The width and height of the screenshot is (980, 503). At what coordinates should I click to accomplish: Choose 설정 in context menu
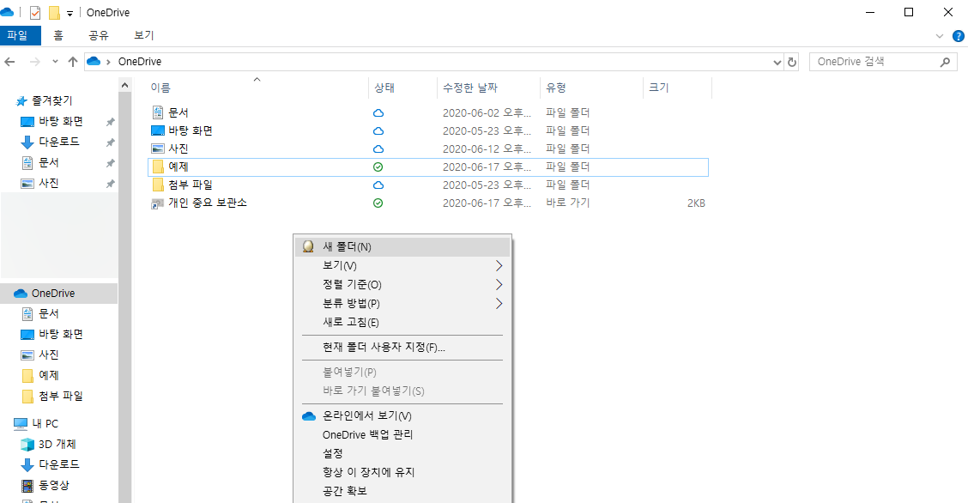(402, 453)
